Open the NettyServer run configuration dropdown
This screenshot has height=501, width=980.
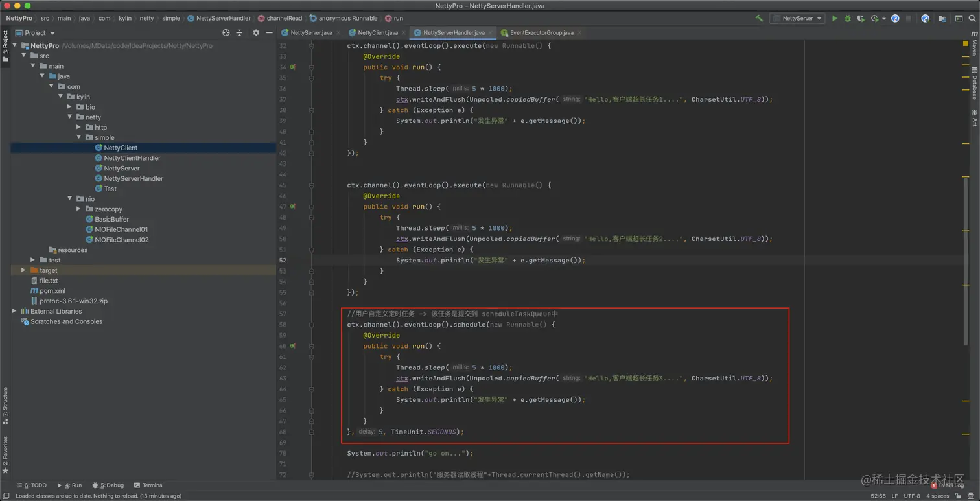797,19
